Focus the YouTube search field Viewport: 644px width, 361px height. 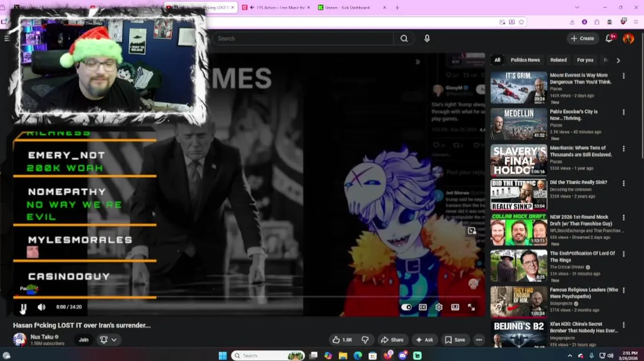[303, 39]
